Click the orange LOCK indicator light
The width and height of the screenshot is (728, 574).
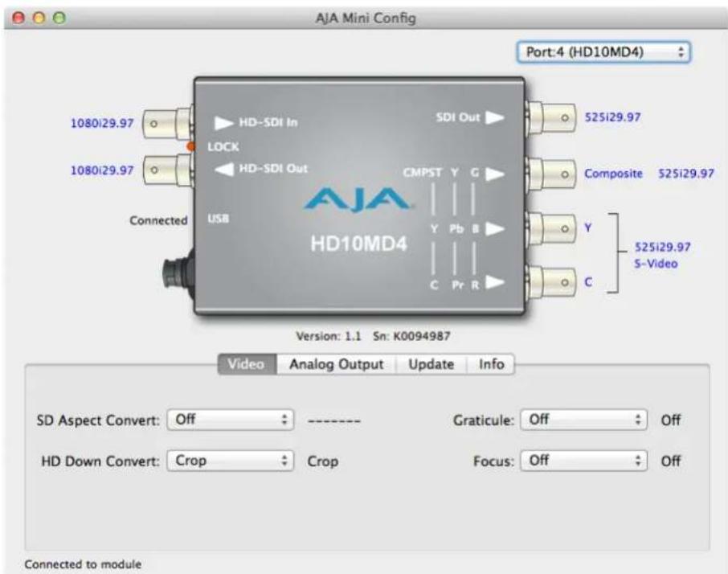[x=190, y=147]
